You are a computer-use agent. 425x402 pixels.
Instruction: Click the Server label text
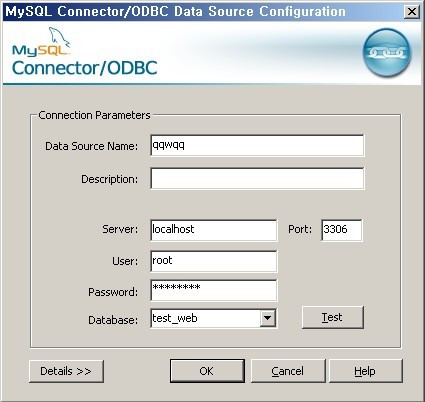pos(120,229)
